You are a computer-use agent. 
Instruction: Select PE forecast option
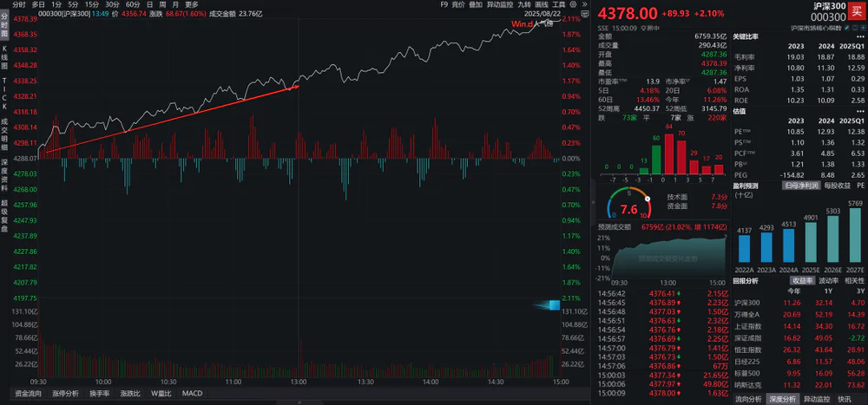point(861,186)
